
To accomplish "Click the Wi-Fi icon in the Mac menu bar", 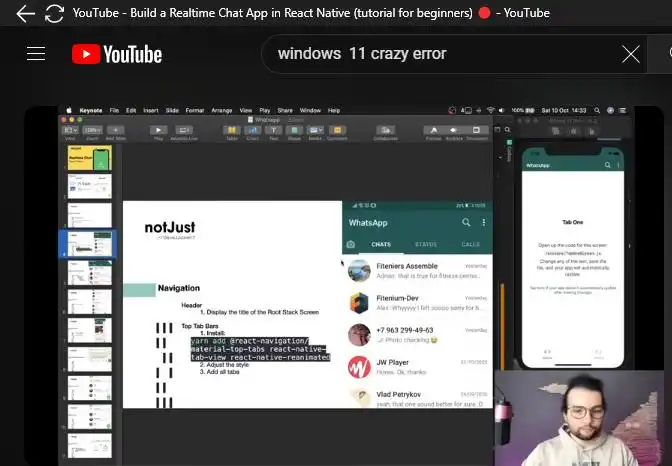I will pyautogui.click(x=491, y=110).
